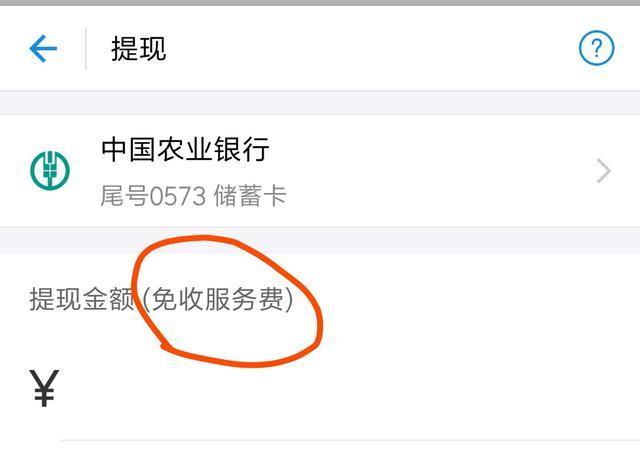
Task: Click the underline below the amount field
Action: [x=350, y=440]
